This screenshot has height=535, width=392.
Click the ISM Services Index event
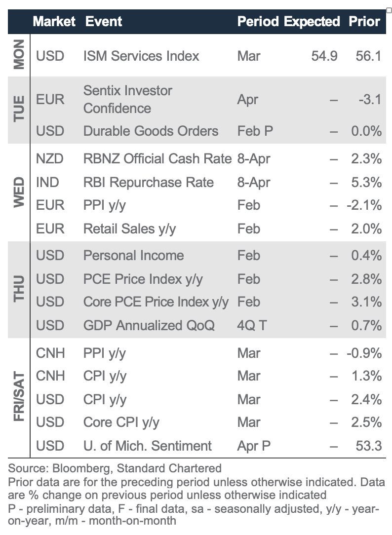point(141,55)
